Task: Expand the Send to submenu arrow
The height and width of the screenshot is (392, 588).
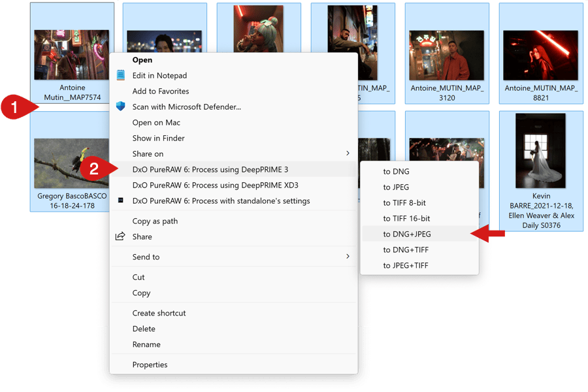Action: pyautogui.click(x=348, y=256)
